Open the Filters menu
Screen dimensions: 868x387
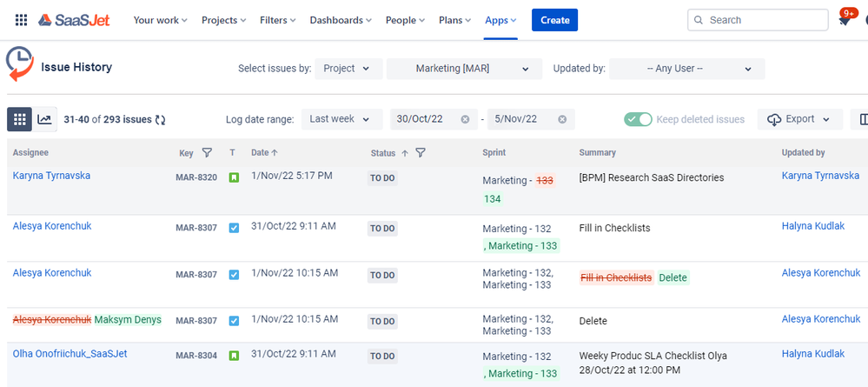click(278, 20)
